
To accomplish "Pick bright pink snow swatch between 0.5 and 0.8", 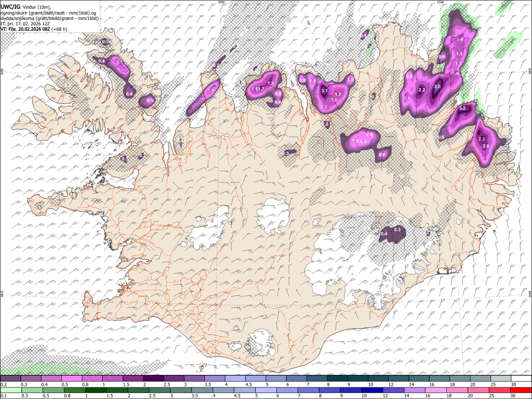I will point(71,379).
